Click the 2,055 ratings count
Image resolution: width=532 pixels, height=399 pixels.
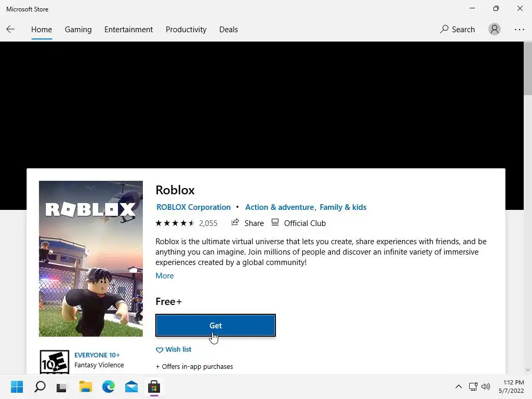[208, 223]
